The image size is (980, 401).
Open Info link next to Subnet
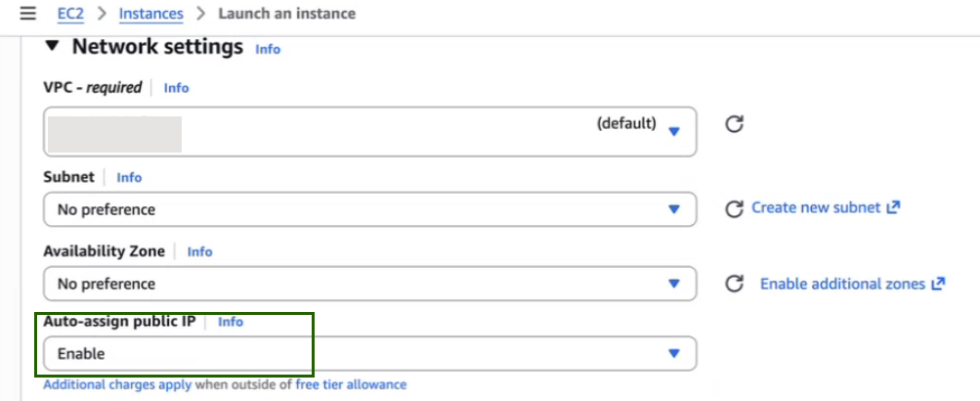pyautogui.click(x=129, y=177)
